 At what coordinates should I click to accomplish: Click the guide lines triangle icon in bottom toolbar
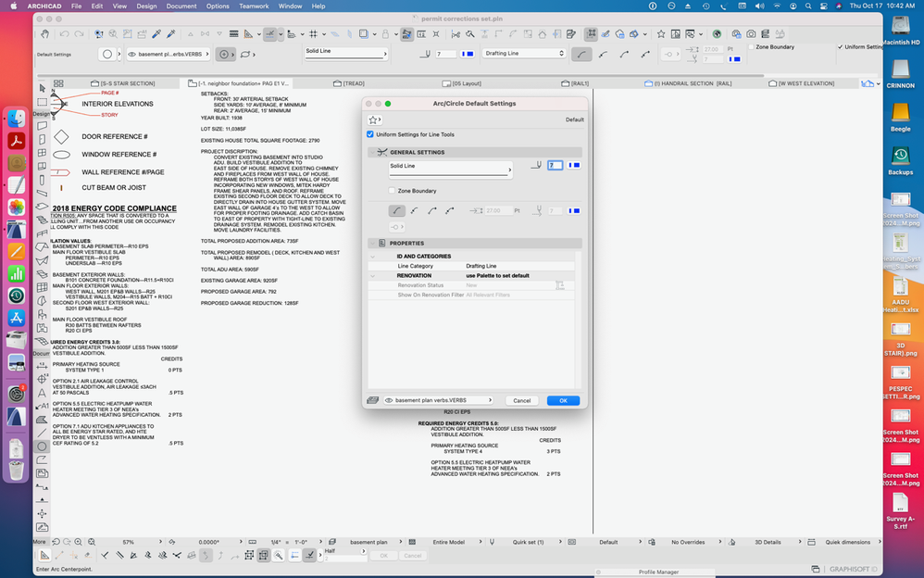click(44, 555)
